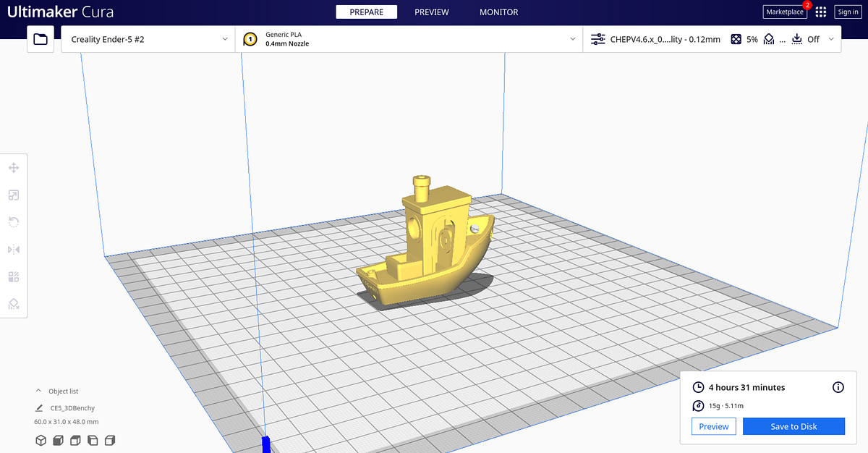Select the front view cube icon

click(58, 440)
